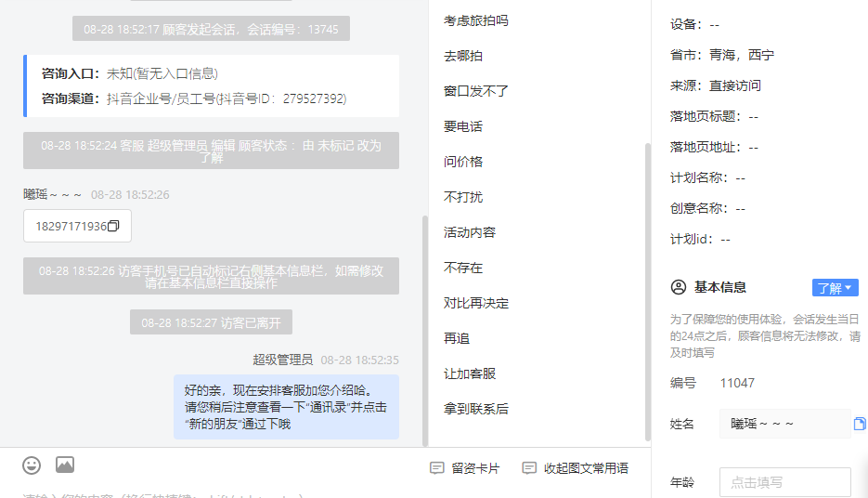Select quick phrase 对比再决定
The height and width of the screenshot is (498, 868).
(x=476, y=304)
